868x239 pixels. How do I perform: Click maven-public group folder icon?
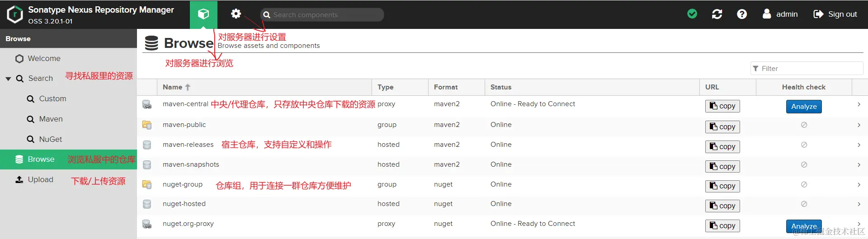coord(147,125)
